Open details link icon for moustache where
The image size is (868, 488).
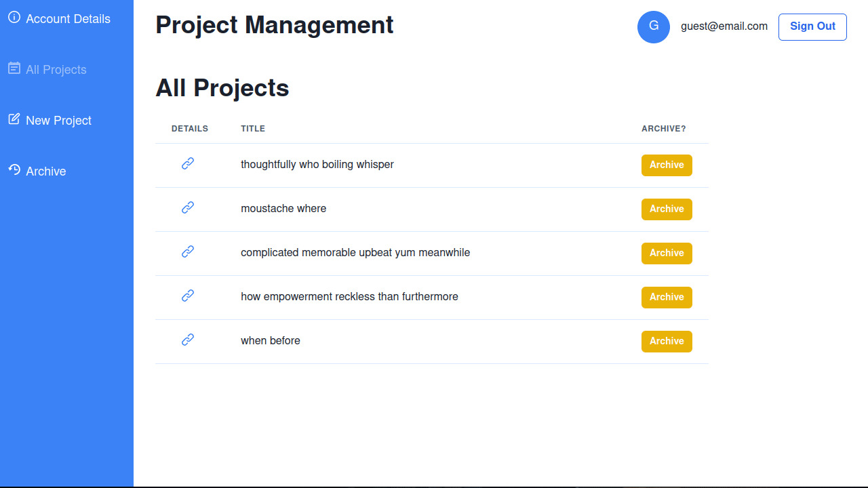tap(188, 207)
